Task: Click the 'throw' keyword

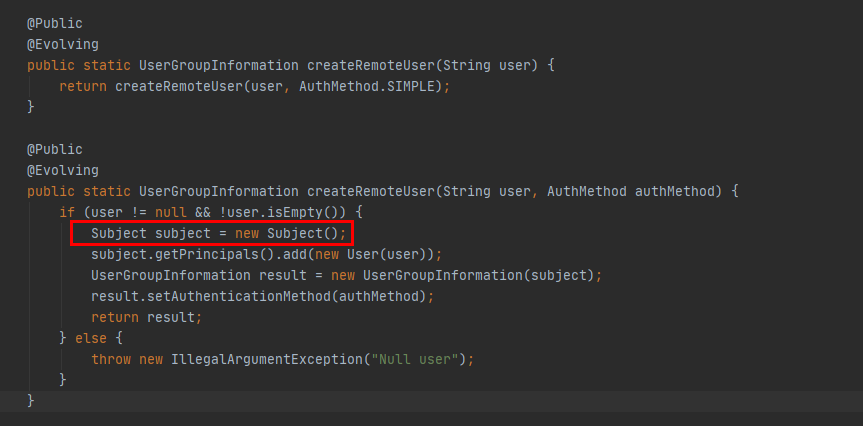Action: [111, 359]
